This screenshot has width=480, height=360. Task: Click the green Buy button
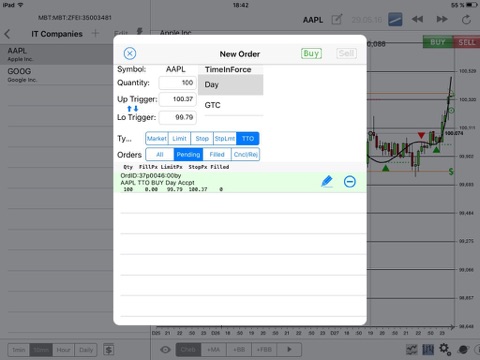(x=311, y=53)
